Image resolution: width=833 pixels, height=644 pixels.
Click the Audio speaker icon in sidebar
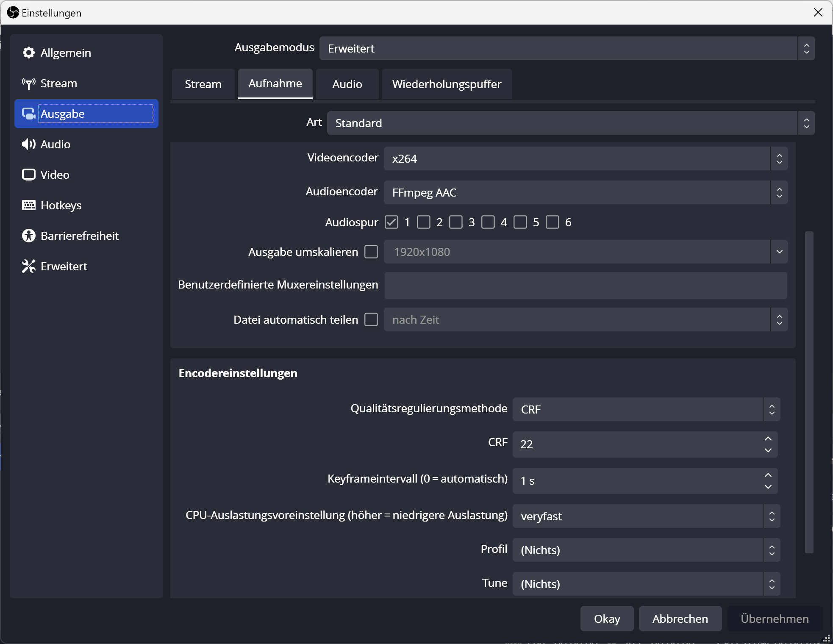click(x=29, y=144)
